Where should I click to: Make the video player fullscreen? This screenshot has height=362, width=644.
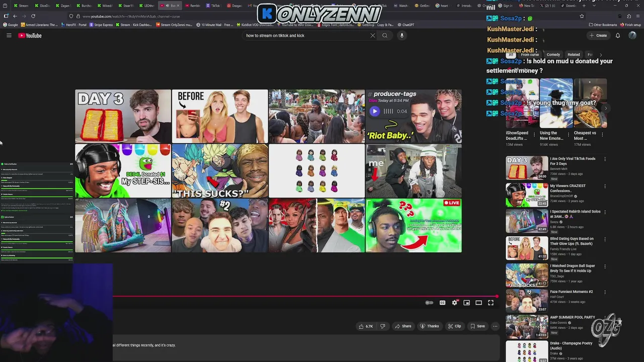[x=491, y=303]
